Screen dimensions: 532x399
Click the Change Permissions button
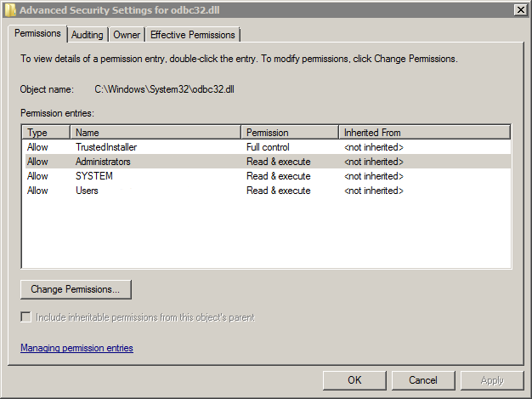coord(76,289)
